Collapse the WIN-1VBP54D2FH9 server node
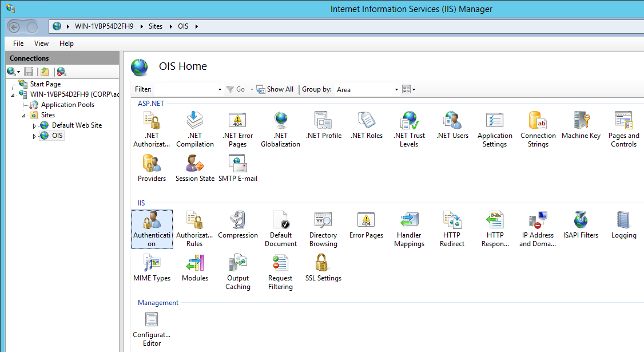Viewport: 644px width, 352px height. [x=13, y=94]
